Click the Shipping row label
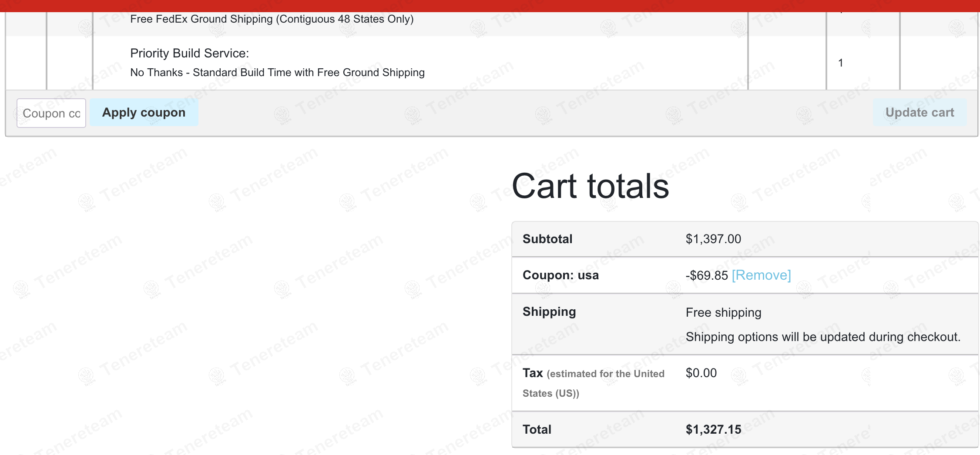This screenshot has width=980, height=455. (549, 312)
